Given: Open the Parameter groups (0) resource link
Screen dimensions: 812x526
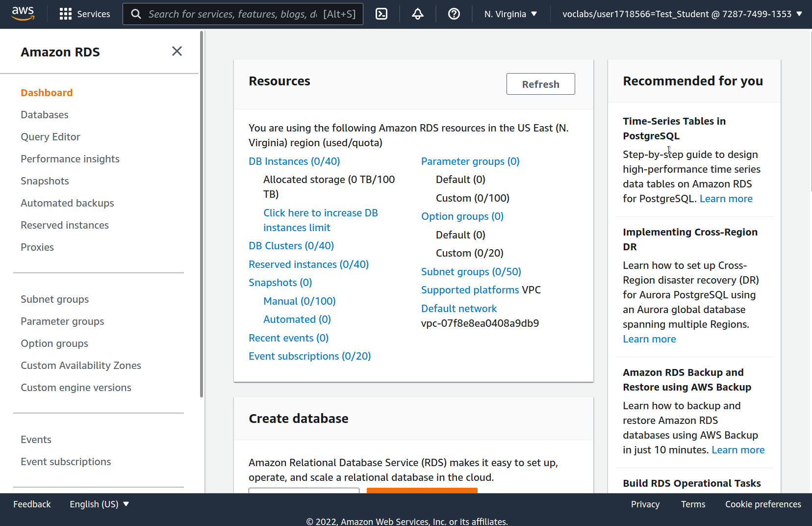Looking at the screenshot, I should [x=470, y=161].
